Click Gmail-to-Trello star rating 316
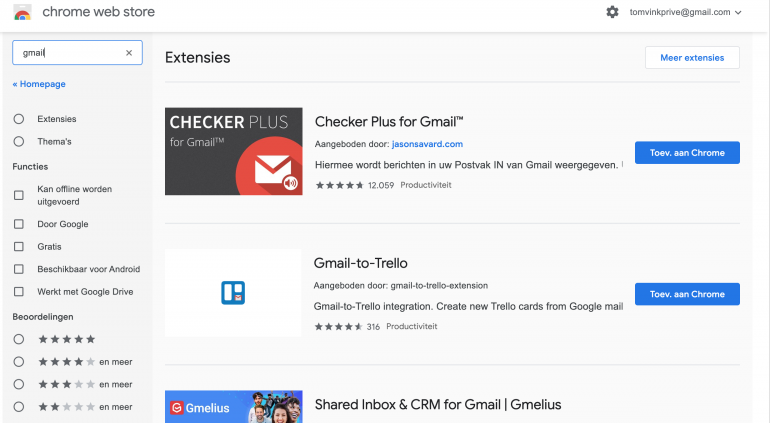Image resolution: width=770 pixels, height=423 pixels. [347, 327]
